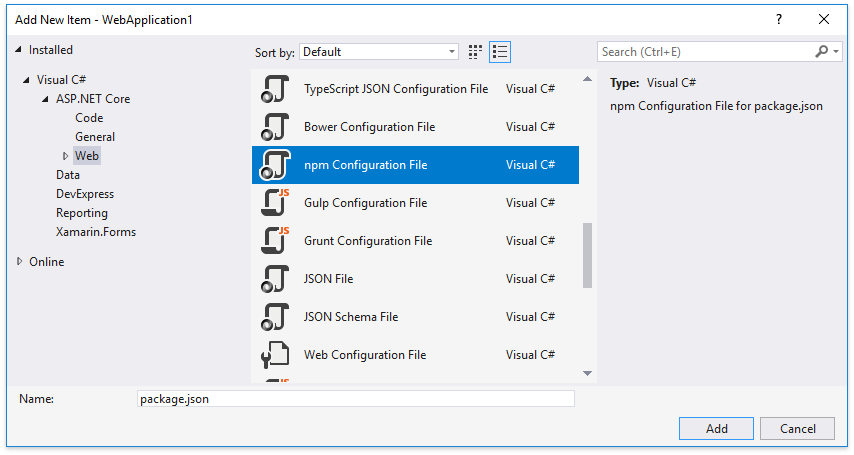Select the Web category
The width and height of the screenshot is (854, 455).
coord(87,156)
